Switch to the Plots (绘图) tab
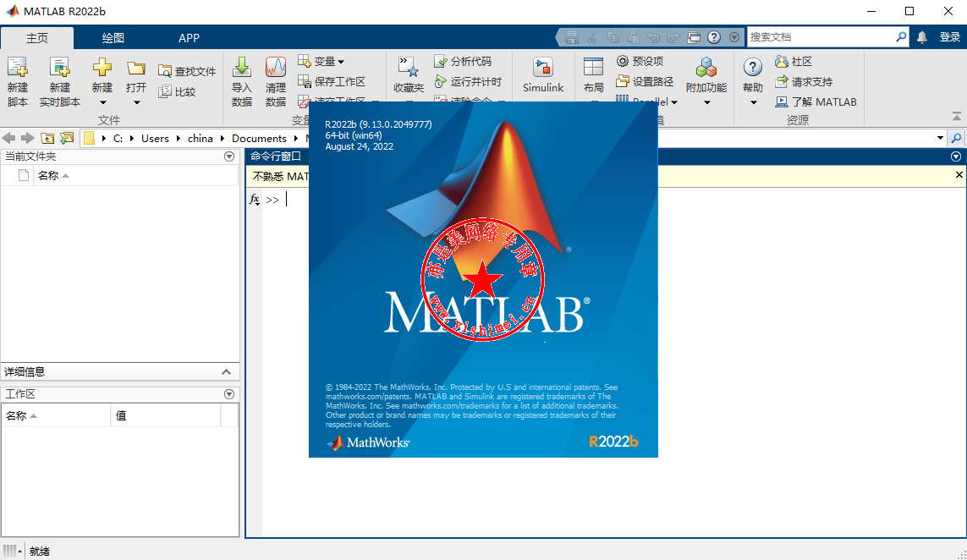The image size is (967, 560). click(x=113, y=37)
